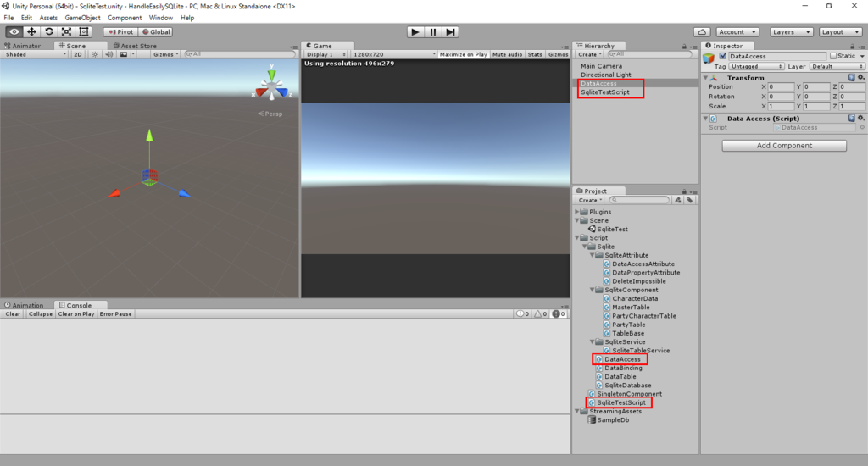Image resolution: width=868 pixels, height=466 pixels.
Task: Step one frame forward
Action: (x=451, y=32)
